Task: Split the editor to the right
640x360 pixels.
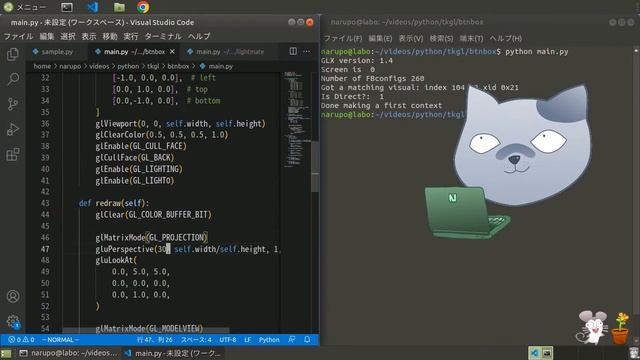Action: [x=293, y=51]
